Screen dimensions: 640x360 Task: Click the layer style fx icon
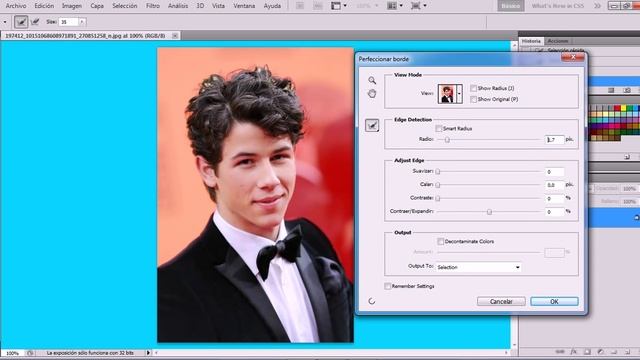pos(574,351)
